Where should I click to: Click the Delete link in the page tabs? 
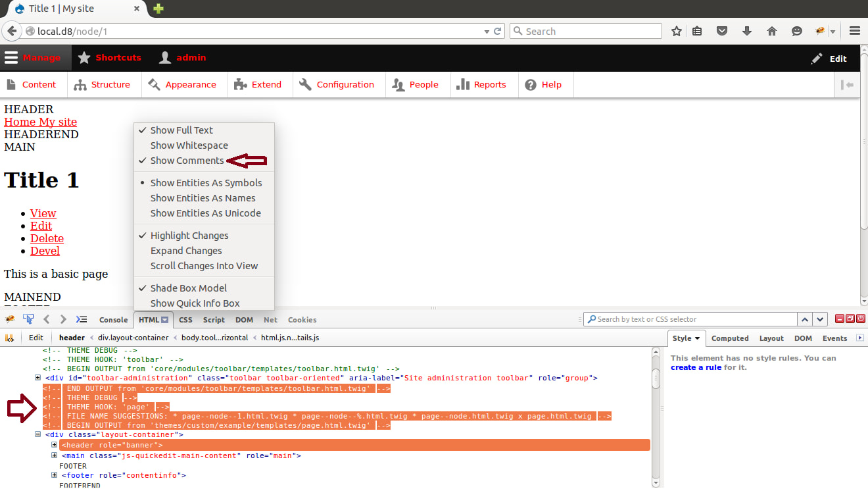[x=47, y=238]
